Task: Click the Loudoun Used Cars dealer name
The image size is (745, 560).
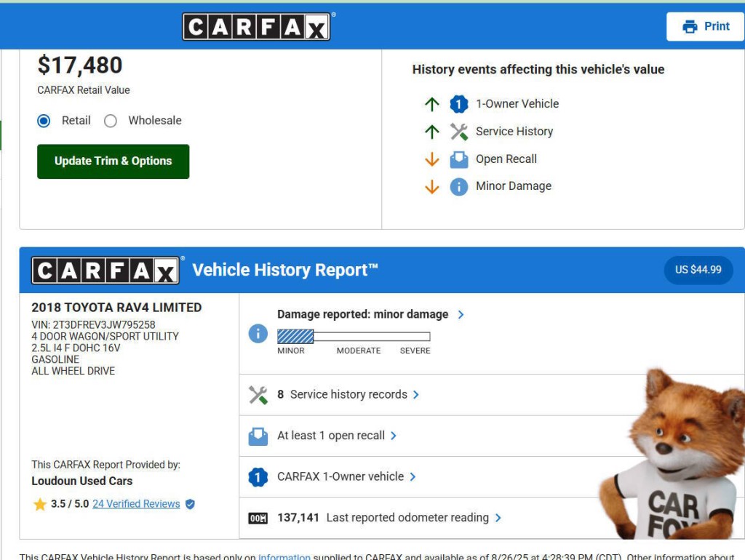Action: click(x=81, y=481)
